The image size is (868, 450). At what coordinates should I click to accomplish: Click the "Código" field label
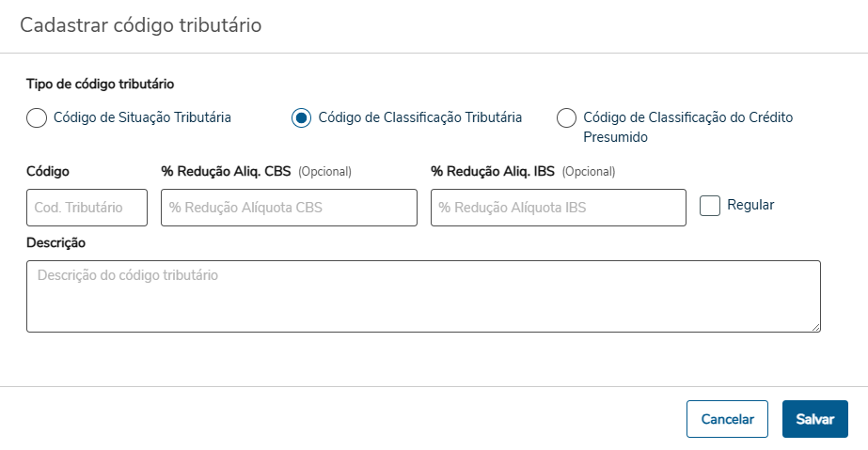coord(48,171)
